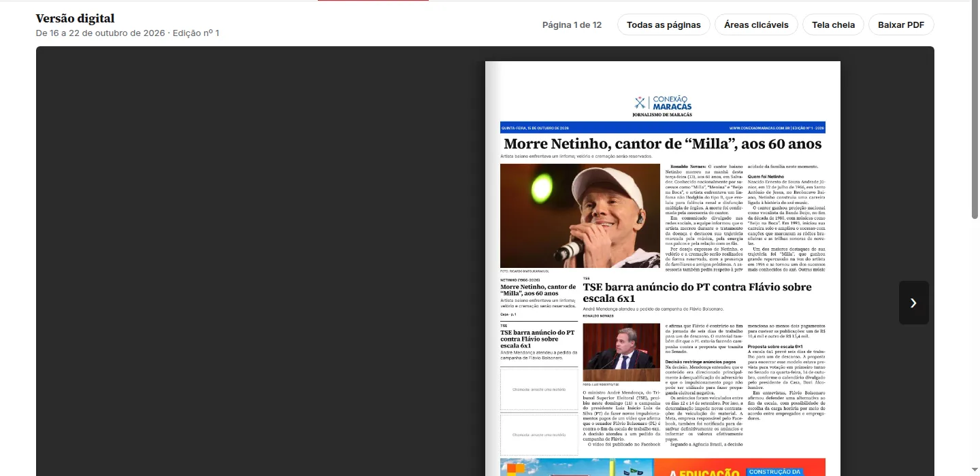Open the Netinho singer photo
This screenshot has height=476, width=980.
pos(580,216)
